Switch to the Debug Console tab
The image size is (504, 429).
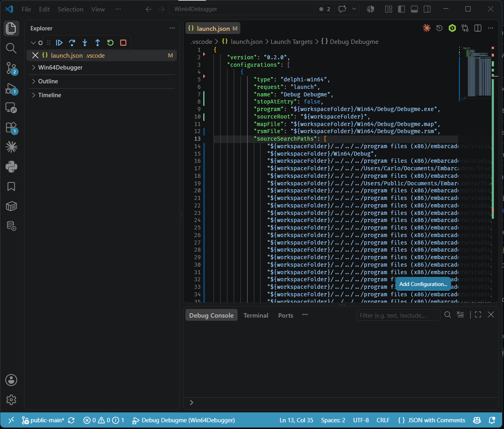click(x=211, y=315)
